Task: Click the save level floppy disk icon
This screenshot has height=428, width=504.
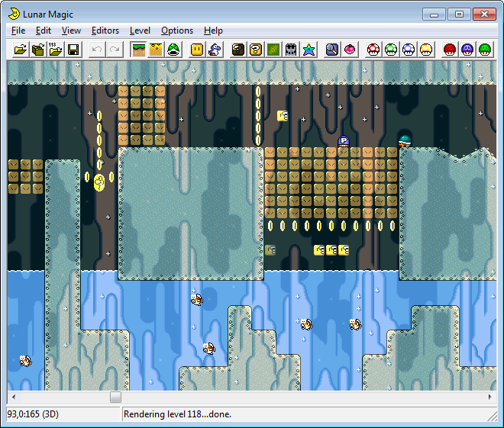Action: click(x=73, y=50)
